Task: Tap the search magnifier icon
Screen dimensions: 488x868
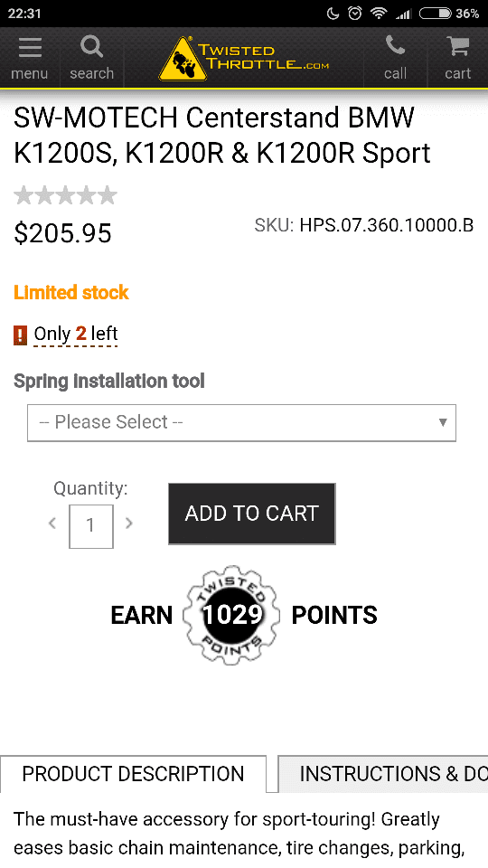Action: pos(92,47)
